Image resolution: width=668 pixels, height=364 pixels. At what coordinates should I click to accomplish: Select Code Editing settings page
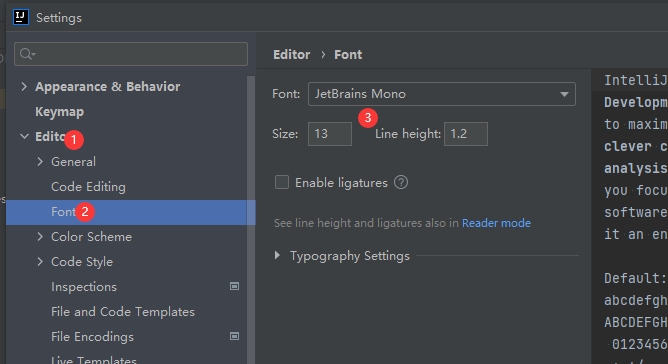click(88, 187)
